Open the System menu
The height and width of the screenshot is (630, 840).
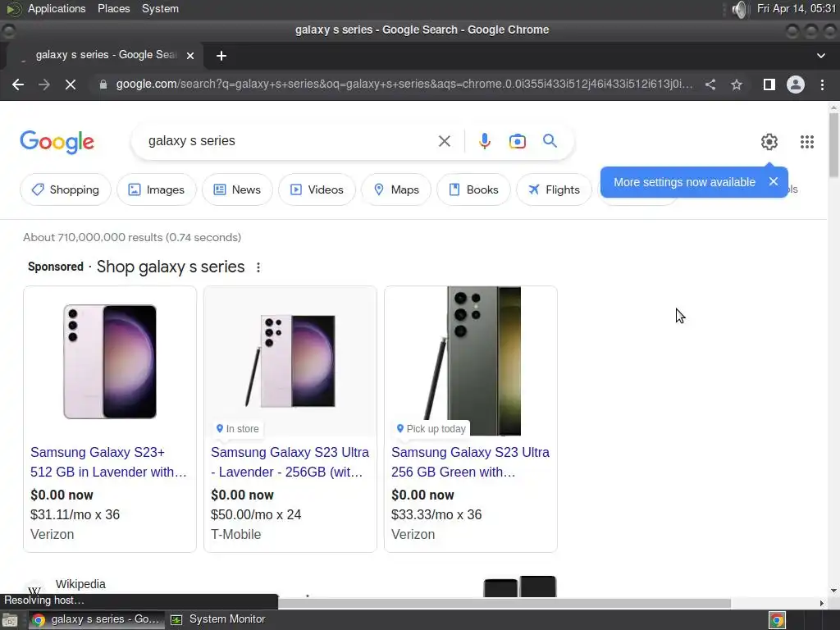pos(160,8)
